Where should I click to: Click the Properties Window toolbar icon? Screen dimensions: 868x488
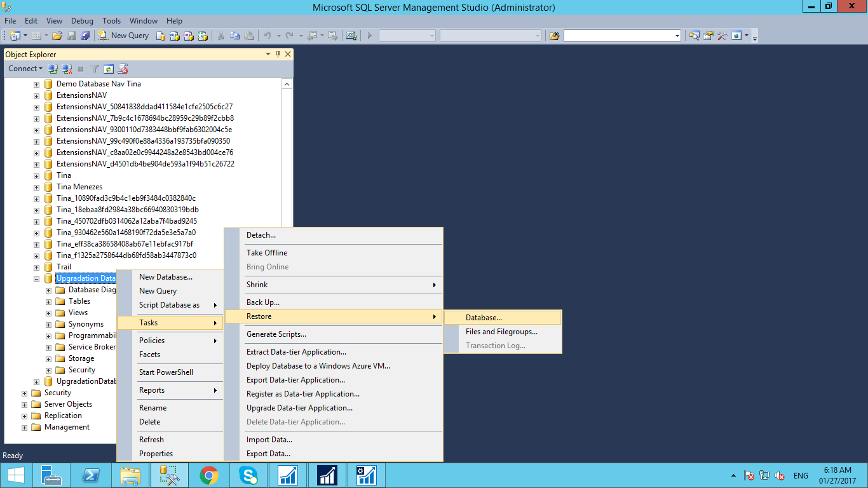point(709,36)
